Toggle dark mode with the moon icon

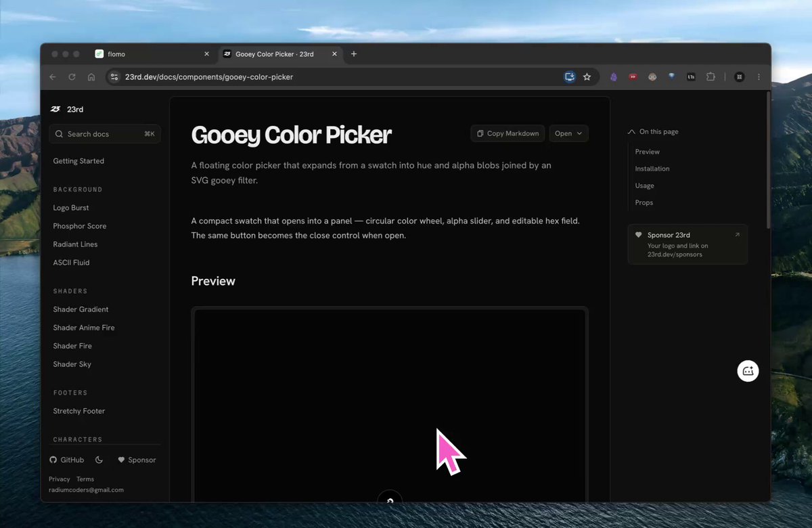(99, 460)
